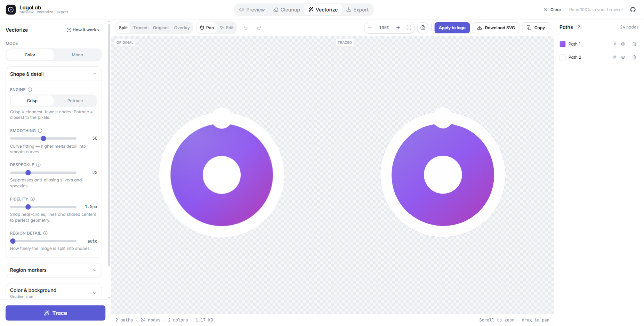Screen dimensions: 644x326
Task: Switch mode to Mono
Action: coord(77,55)
